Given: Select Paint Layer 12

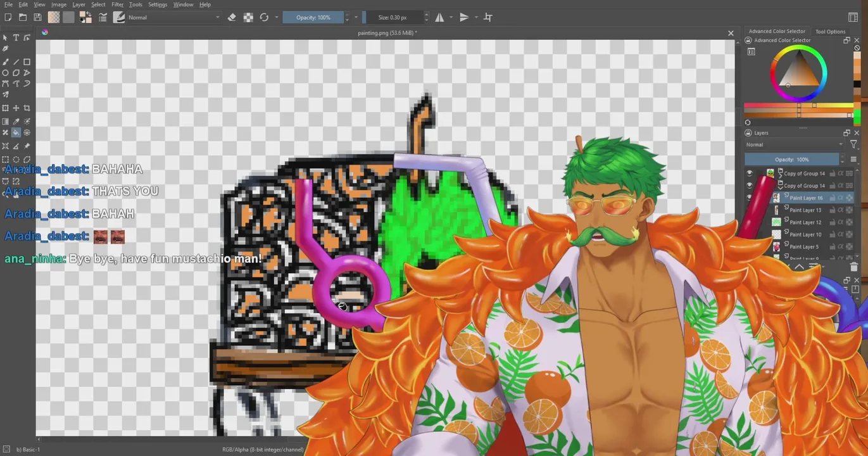Looking at the screenshot, I should pyautogui.click(x=806, y=222).
